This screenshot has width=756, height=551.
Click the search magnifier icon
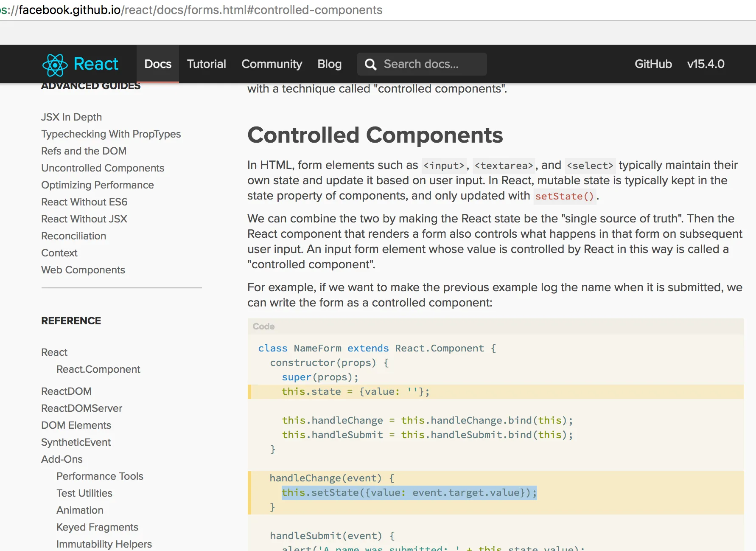[x=370, y=65]
